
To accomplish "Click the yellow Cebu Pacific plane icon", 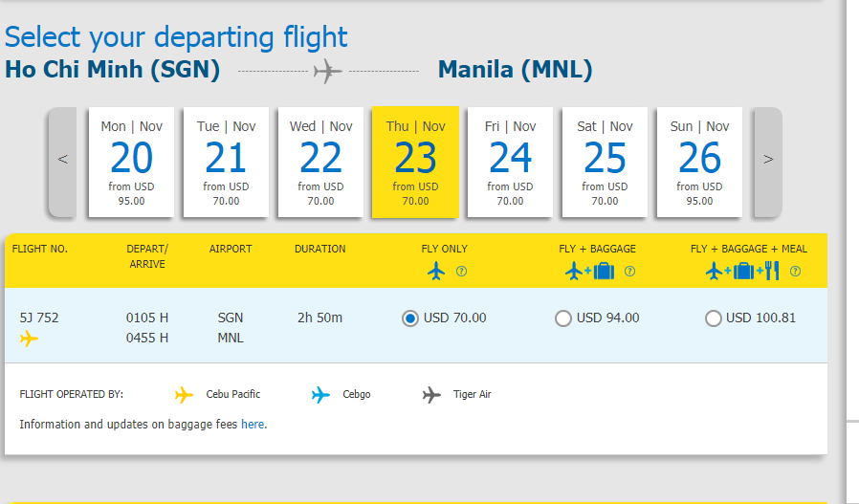I will 185,394.
